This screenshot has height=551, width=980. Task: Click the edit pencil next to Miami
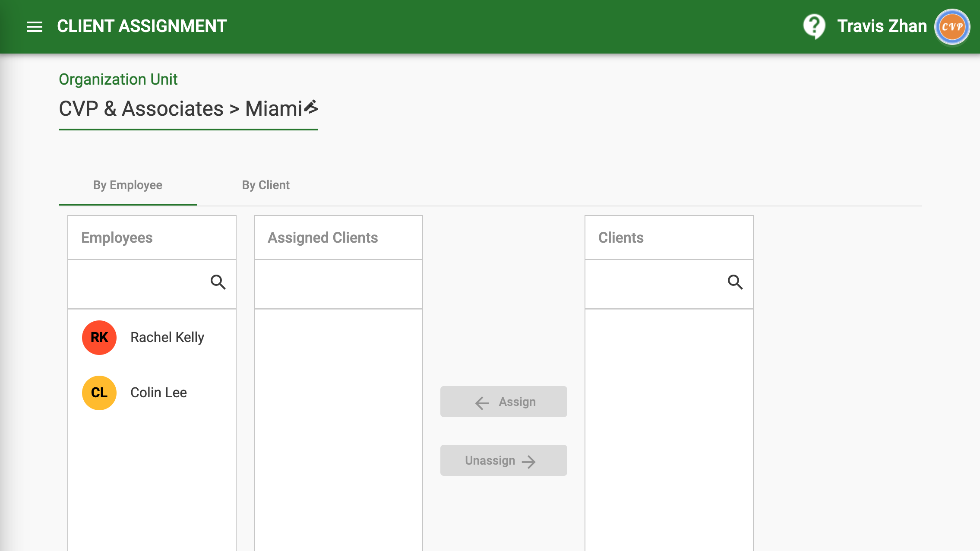pos(311,107)
